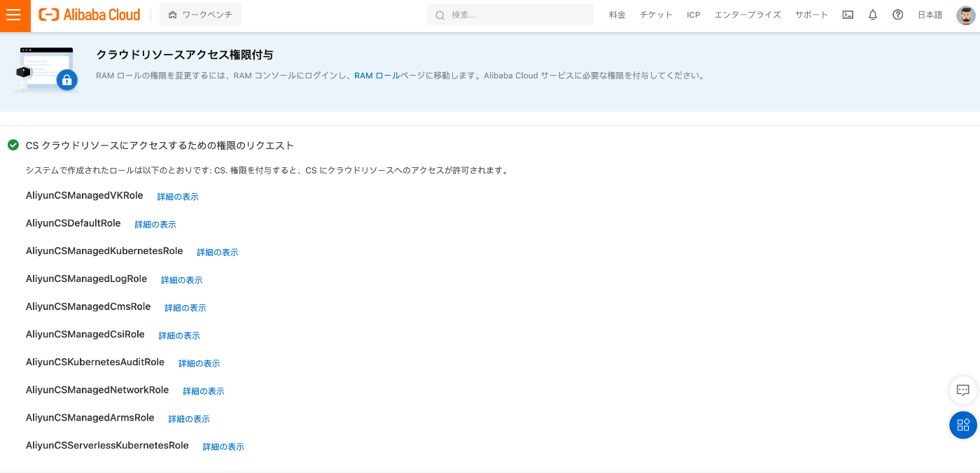Screen dimensions: 980x473
Task: Open the notifications bell icon
Action: click(x=873, y=15)
